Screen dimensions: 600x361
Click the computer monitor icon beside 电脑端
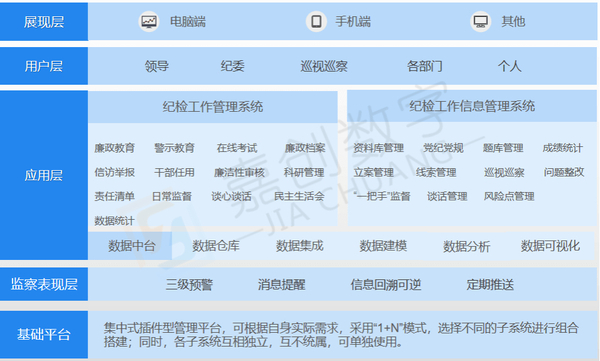point(149,21)
